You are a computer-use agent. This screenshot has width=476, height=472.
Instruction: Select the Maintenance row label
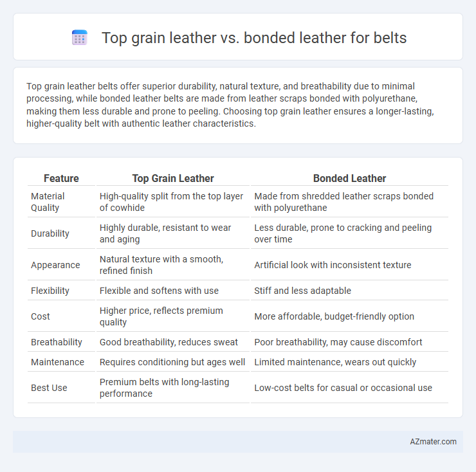point(57,362)
